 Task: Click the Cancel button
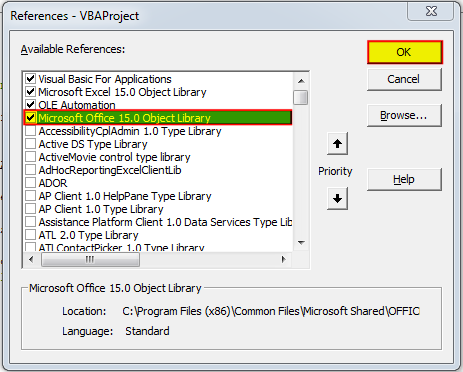pos(404,79)
